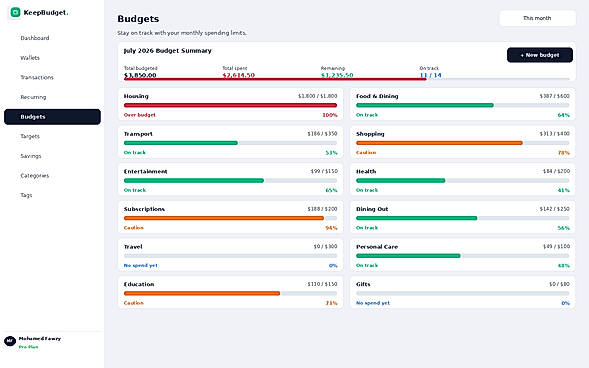Screen dimensions: 589x368
Task: Select Recurring in the sidebar
Action: [x=33, y=97]
